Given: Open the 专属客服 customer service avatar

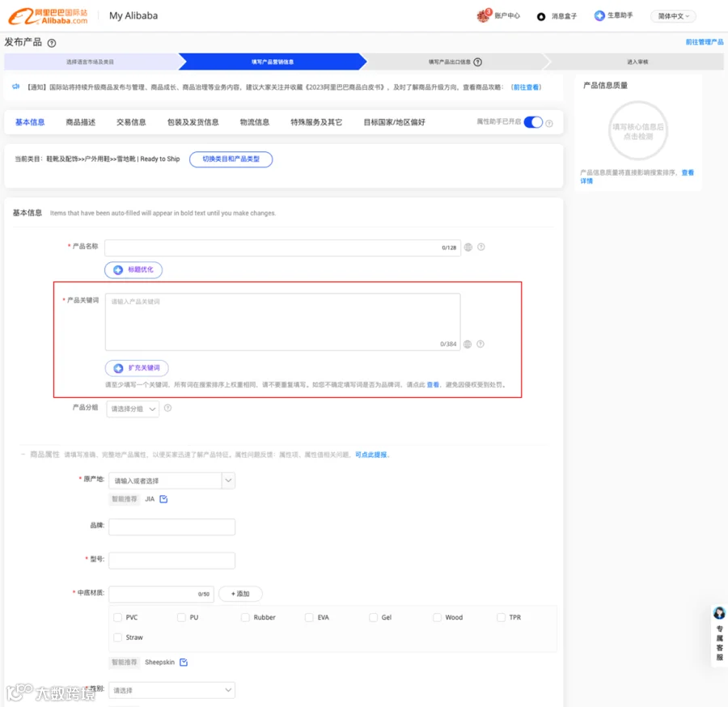Looking at the screenshot, I should [x=719, y=613].
